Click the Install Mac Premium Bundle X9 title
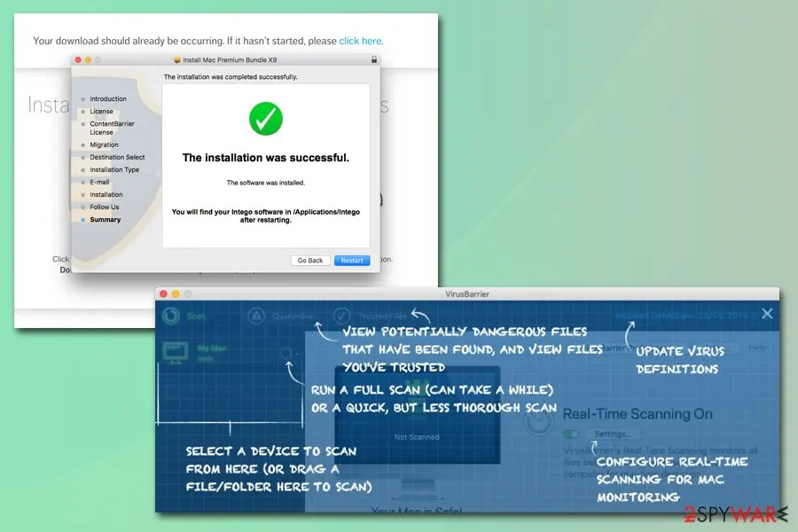 230,59
